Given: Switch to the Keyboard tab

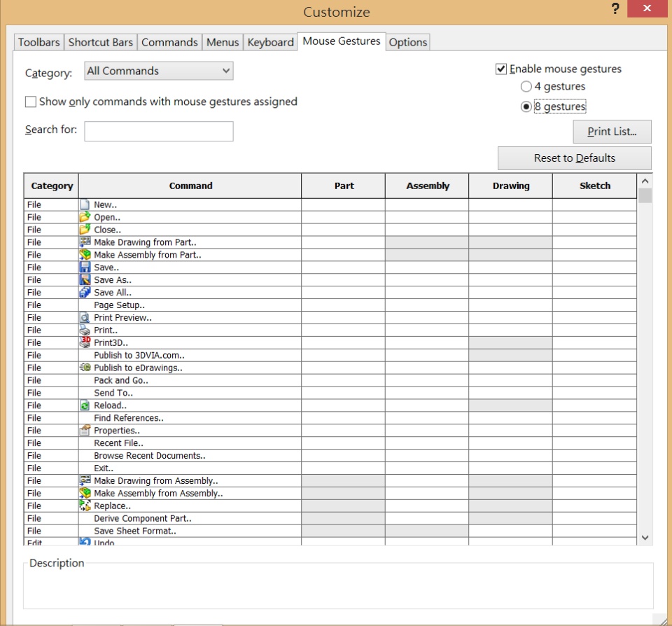Looking at the screenshot, I should pyautogui.click(x=270, y=42).
